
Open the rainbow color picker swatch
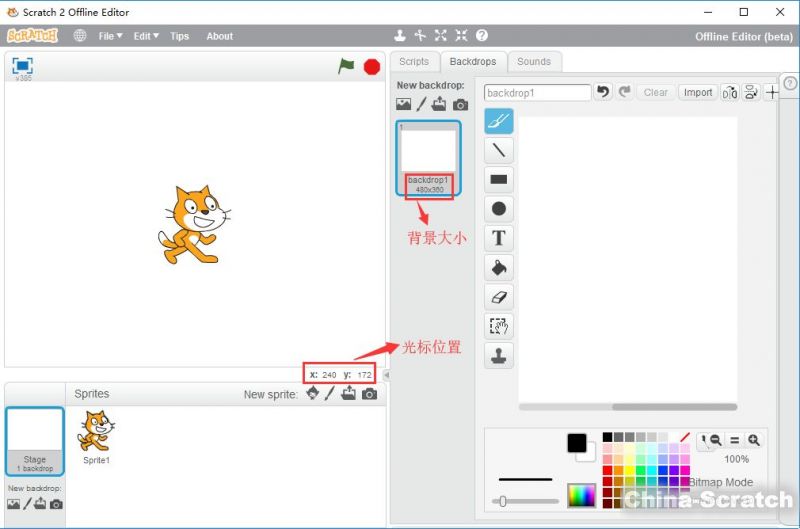click(581, 494)
